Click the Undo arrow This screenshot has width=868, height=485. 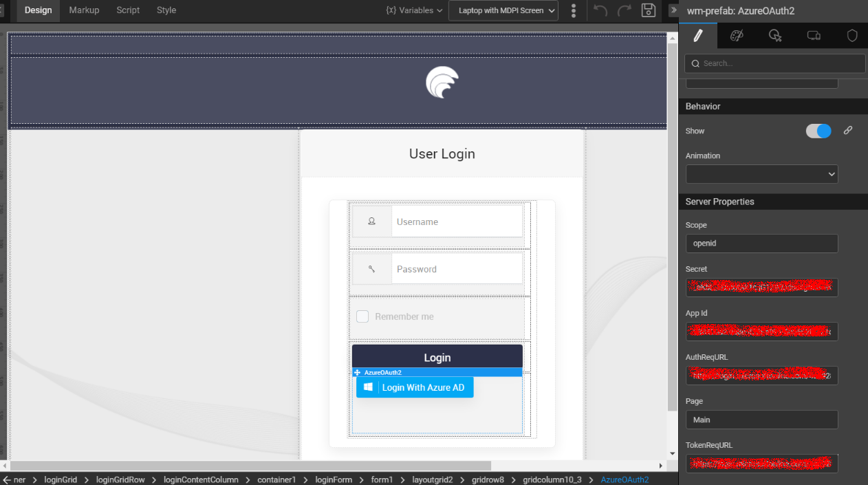pyautogui.click(x=600, y=10)
